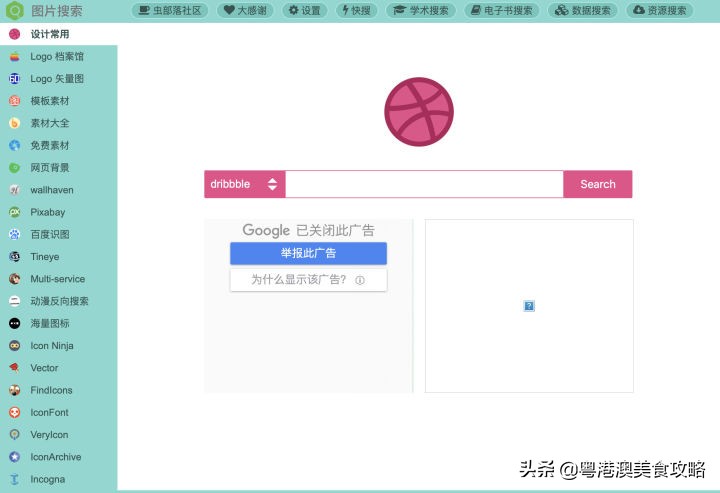Image resolution: width=720 pixels, height=493 pixels.
Task: Open the 动漫反向搜索 sidebar link
Action: (59, 301)
